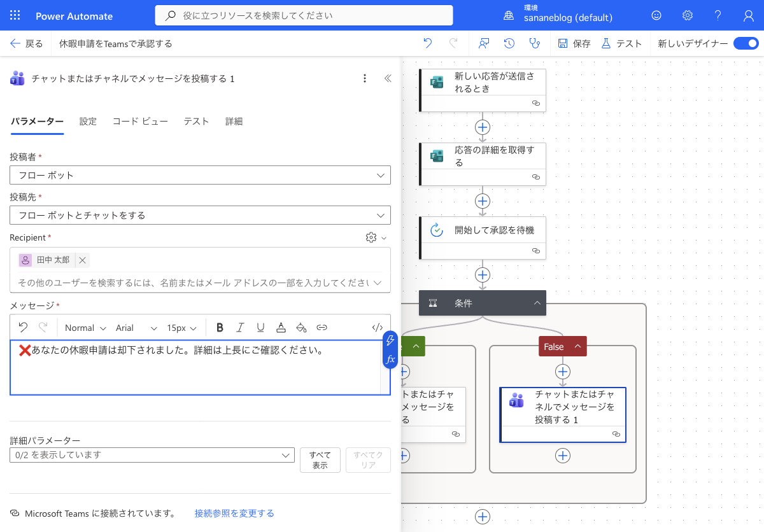The width and height of the screenshot is (764, 532).
Task: Open the Copilot feedback chat icon
Action: [x=484, y=43]
